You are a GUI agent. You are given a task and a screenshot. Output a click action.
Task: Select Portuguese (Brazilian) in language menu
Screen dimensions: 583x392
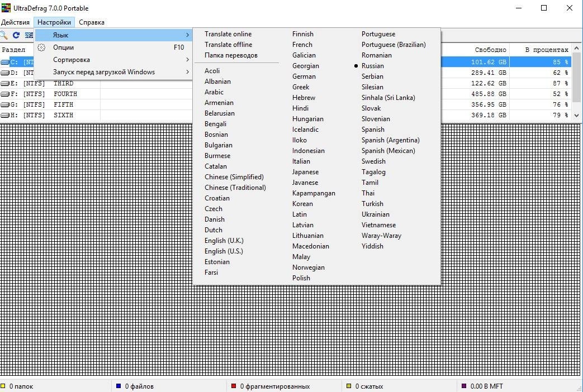click(394, 44)
